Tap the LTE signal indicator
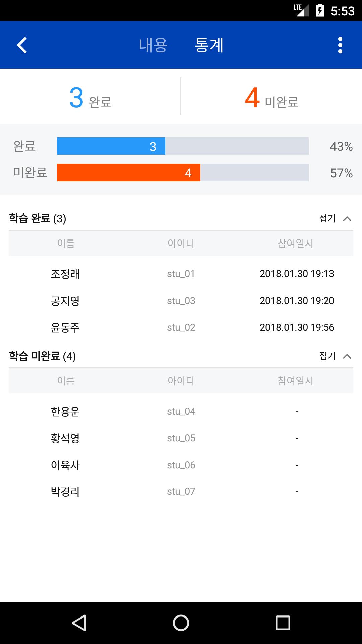This screenshot has width=362, height=644. [301, 10]
